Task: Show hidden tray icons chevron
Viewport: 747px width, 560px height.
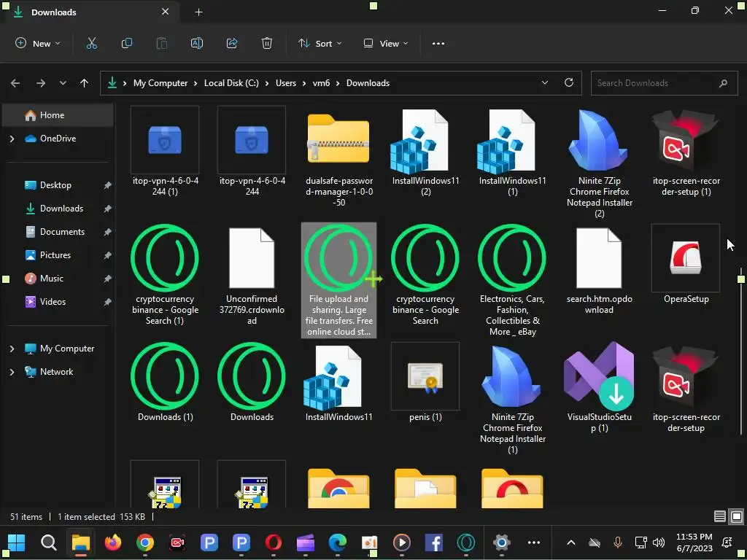Action: point(570,542)
